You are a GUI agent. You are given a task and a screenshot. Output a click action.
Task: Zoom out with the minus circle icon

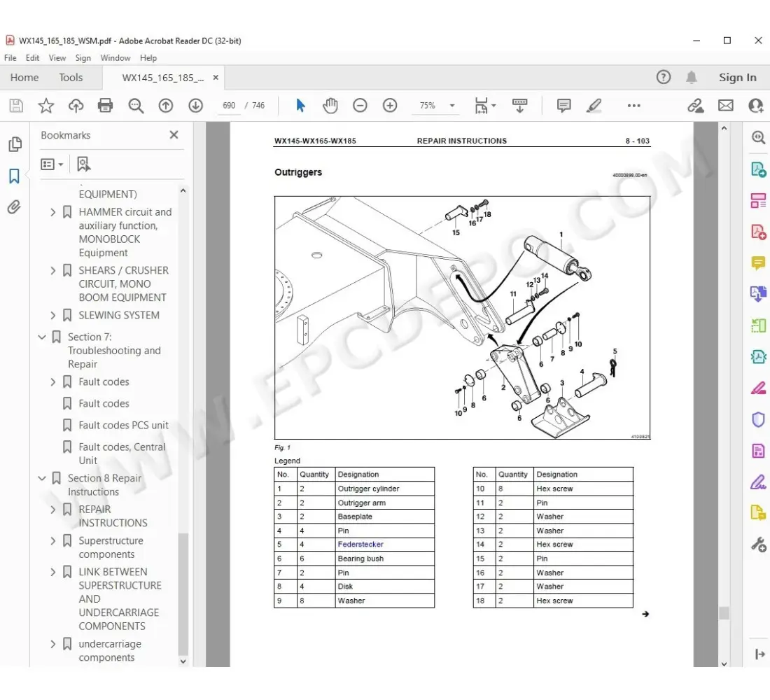pos(360,106)
